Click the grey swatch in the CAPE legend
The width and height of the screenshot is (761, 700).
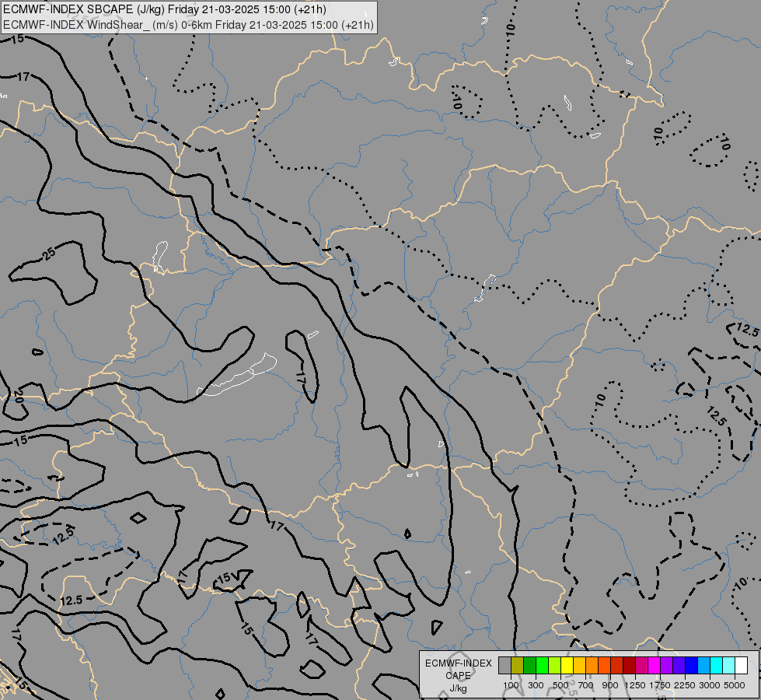click(504, 665)
